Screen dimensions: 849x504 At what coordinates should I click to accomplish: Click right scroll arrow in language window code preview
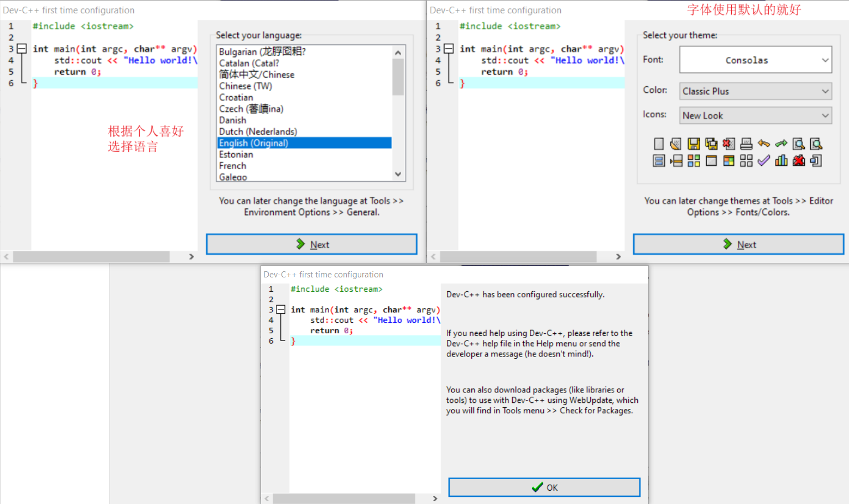(x=191, y=256)
